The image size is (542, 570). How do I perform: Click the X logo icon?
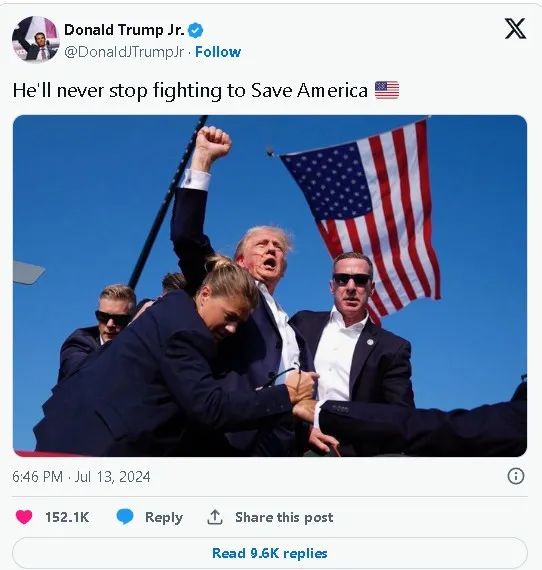[515, 28]
